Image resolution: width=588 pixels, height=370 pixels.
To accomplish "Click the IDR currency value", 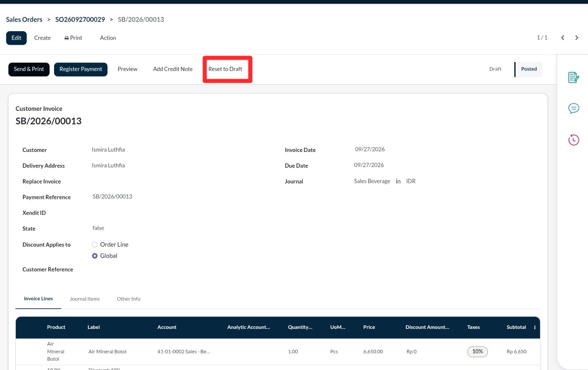I will click(411, 181).
